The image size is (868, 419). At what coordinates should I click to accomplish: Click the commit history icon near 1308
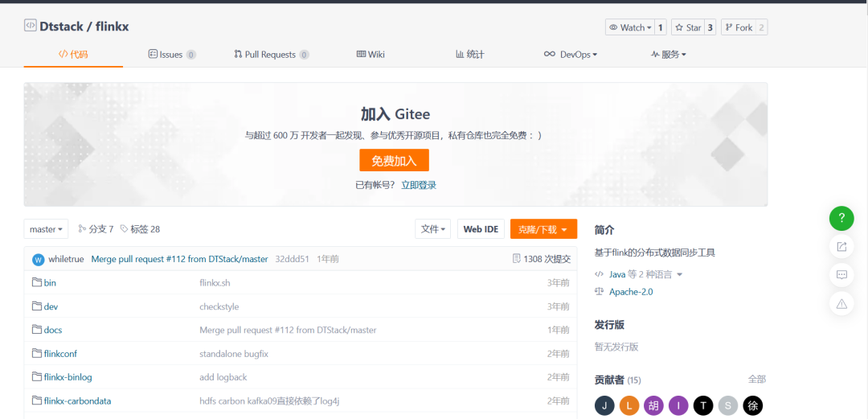point(517,259)
